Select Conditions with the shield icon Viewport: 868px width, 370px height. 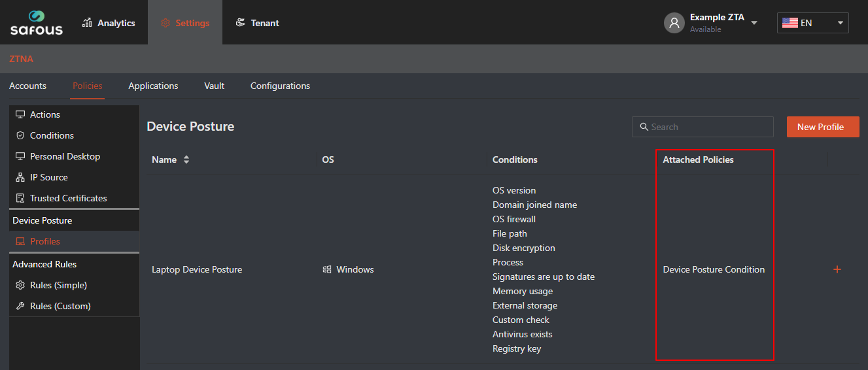coord(52,135)
